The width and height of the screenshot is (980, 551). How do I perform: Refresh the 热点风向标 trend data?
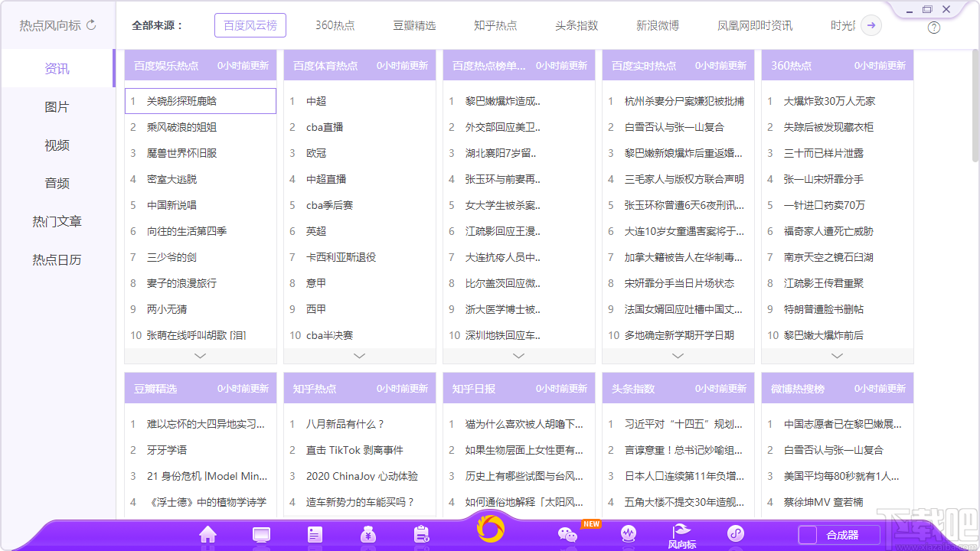[x=91, y=24]
